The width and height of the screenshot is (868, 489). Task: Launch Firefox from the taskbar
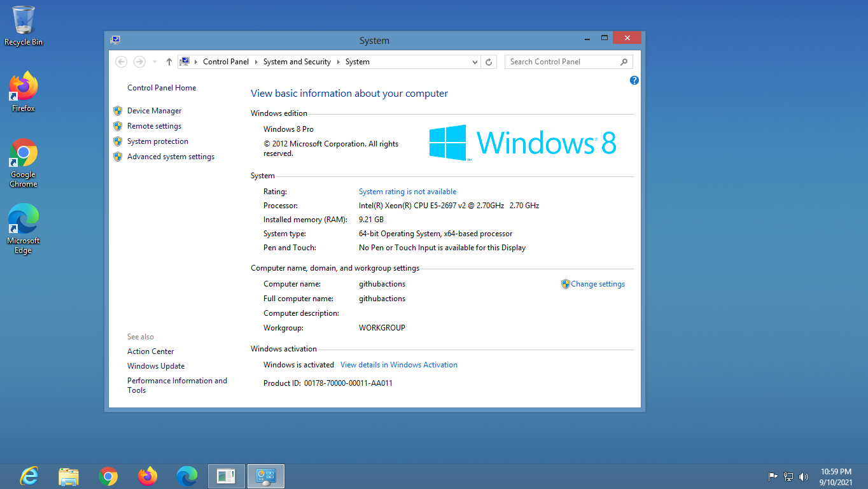click(x=148, y=476)
